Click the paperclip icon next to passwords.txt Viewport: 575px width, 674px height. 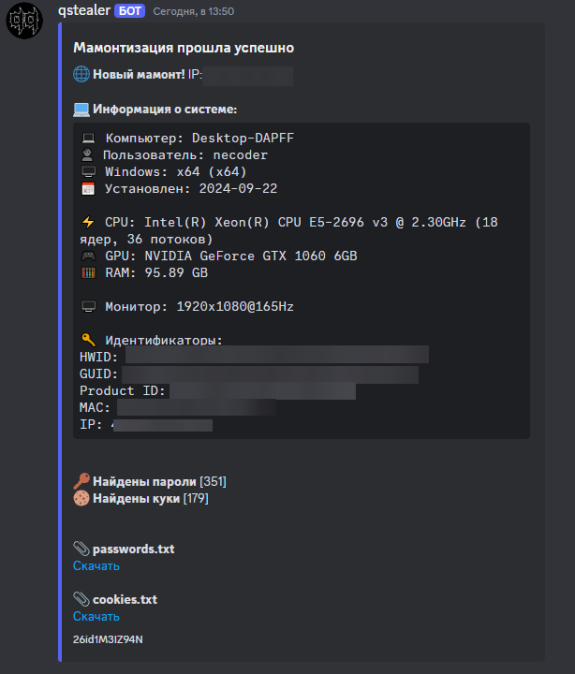[81, 548]
